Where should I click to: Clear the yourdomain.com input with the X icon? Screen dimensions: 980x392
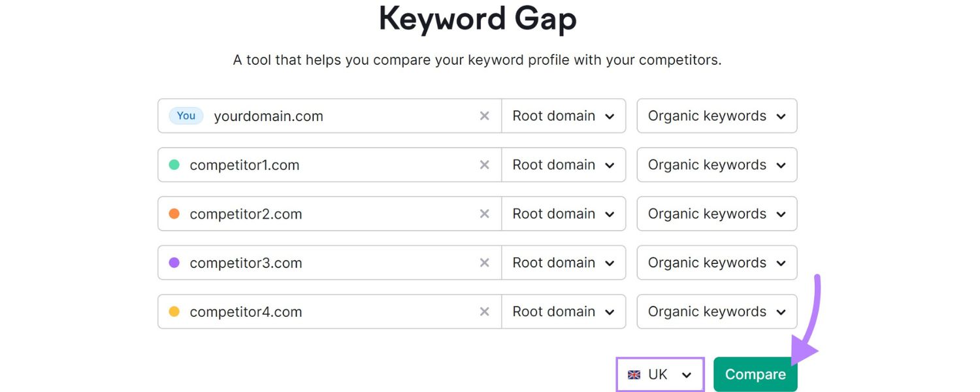tap(484, 116)
